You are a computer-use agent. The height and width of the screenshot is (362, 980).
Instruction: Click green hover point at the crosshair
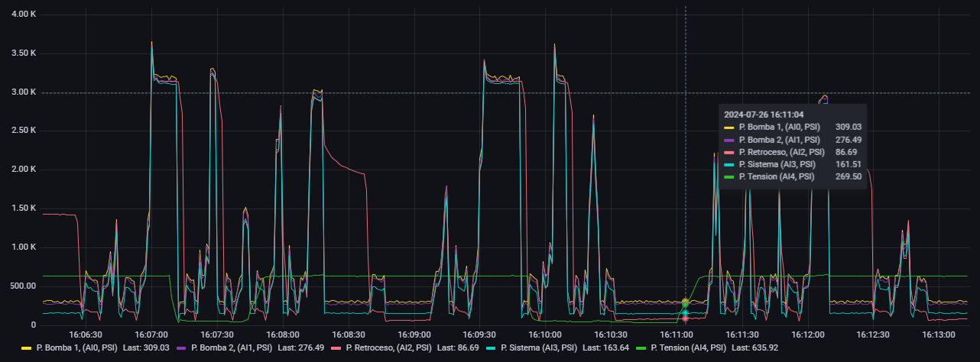coord(685,303)
